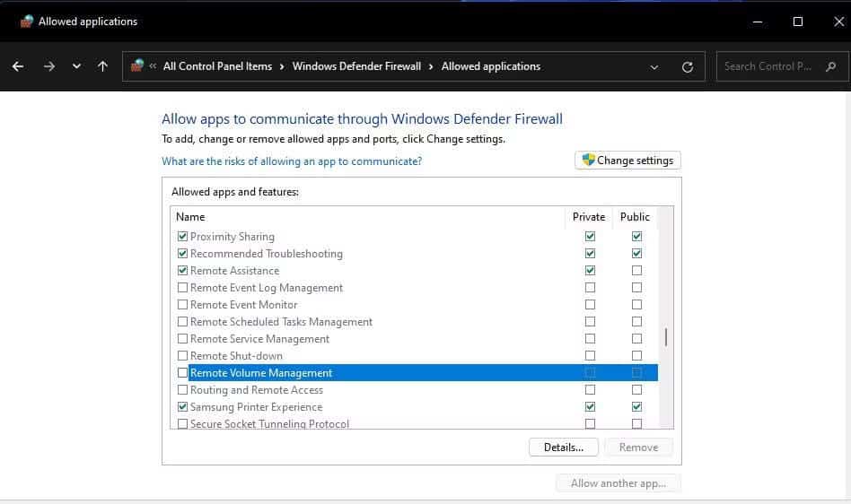The height and width of the screenshot is (504, 851).
Task: Expand the address bar history dropdown
Action: tap(654, 67)
